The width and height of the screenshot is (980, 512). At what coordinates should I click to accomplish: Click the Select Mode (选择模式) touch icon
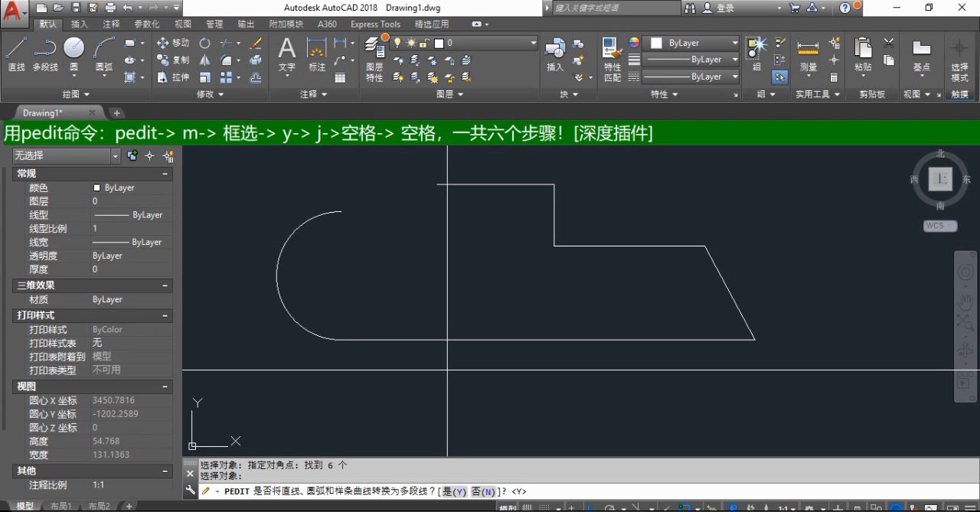click(959, 60)
